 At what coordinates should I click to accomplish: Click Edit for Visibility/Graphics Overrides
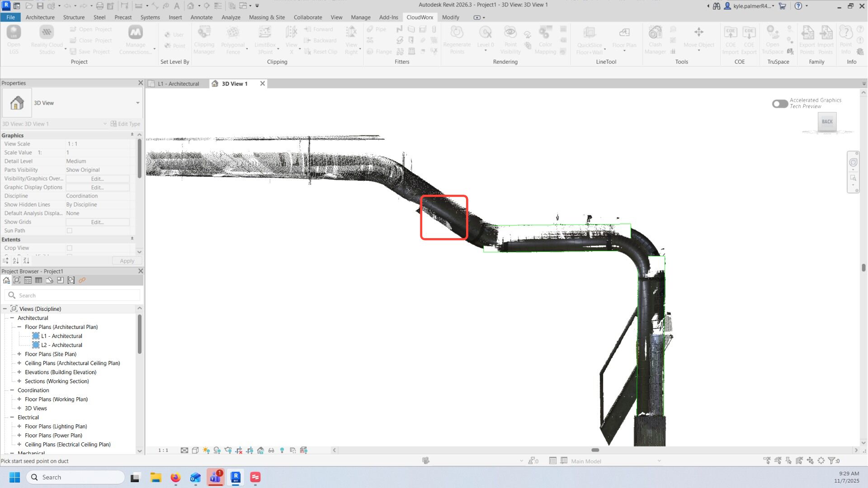(x=97, y=178)
